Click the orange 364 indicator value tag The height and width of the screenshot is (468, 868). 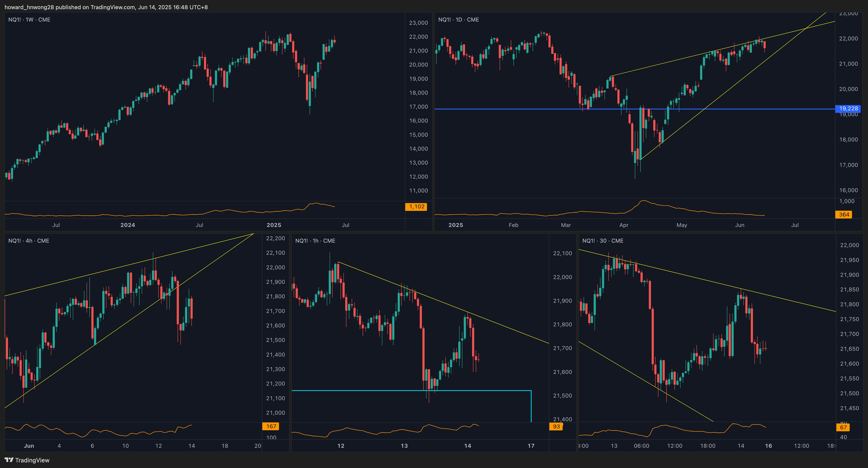tap(844, 215)
